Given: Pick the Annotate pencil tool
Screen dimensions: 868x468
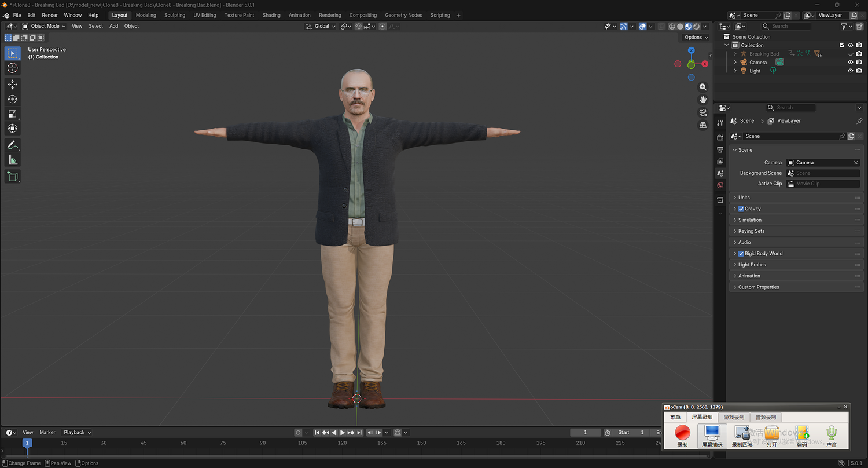Looking at the screenshot, I should [12, 145].
